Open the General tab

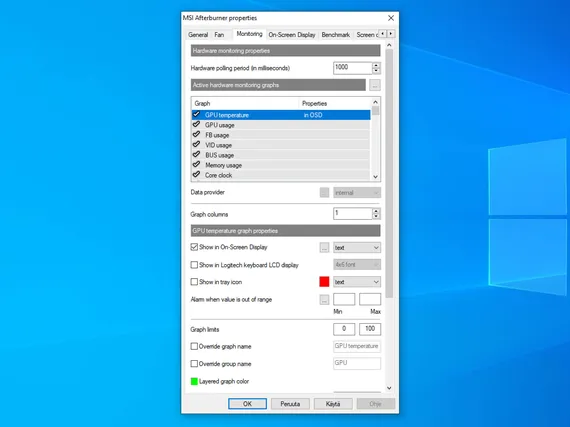[x=198, y=35]
